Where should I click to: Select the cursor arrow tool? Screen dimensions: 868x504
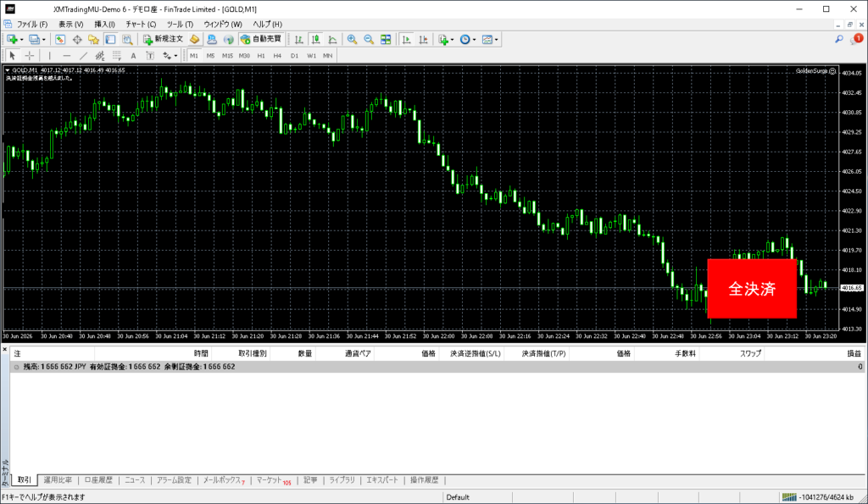[x=12, y=55]
